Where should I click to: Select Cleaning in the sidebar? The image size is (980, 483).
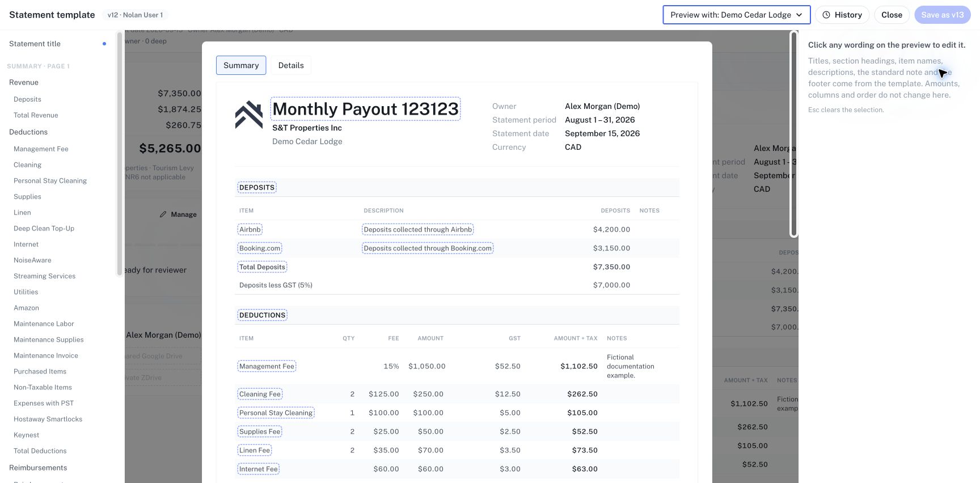coord(27,165)
